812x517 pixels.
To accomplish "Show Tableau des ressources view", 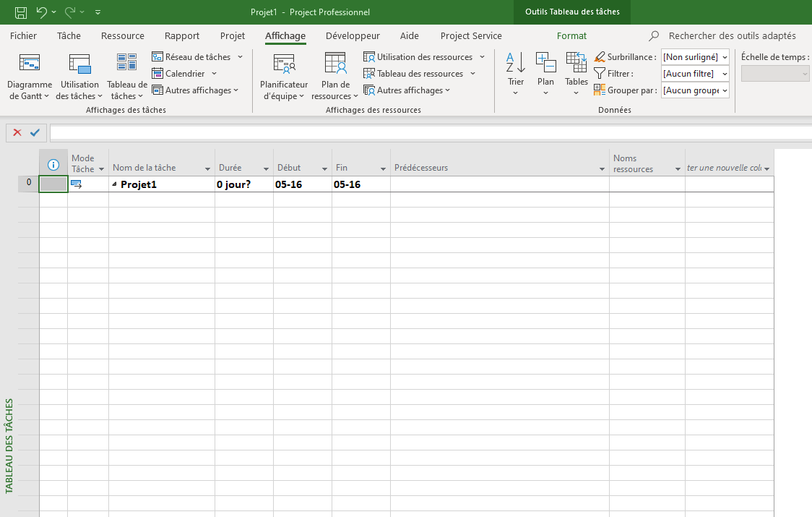I will pyautogui.click(x=414, y=74).
